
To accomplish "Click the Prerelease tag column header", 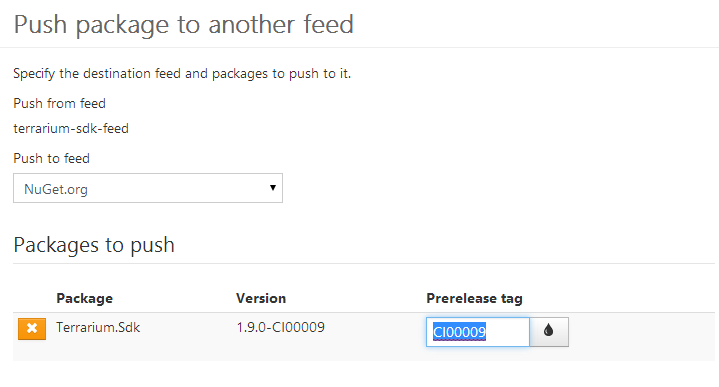I will tap(474, 299).
